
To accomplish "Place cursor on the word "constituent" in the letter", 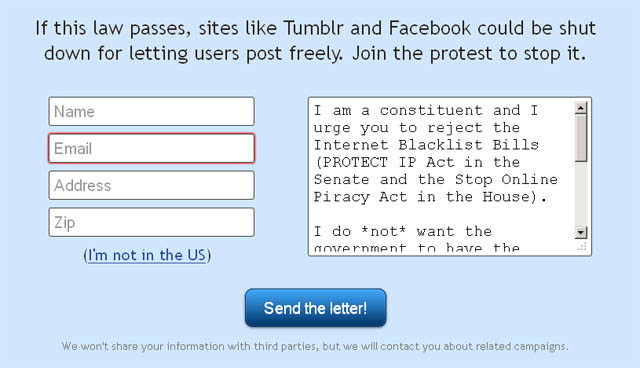I will [x=431, y=111].
